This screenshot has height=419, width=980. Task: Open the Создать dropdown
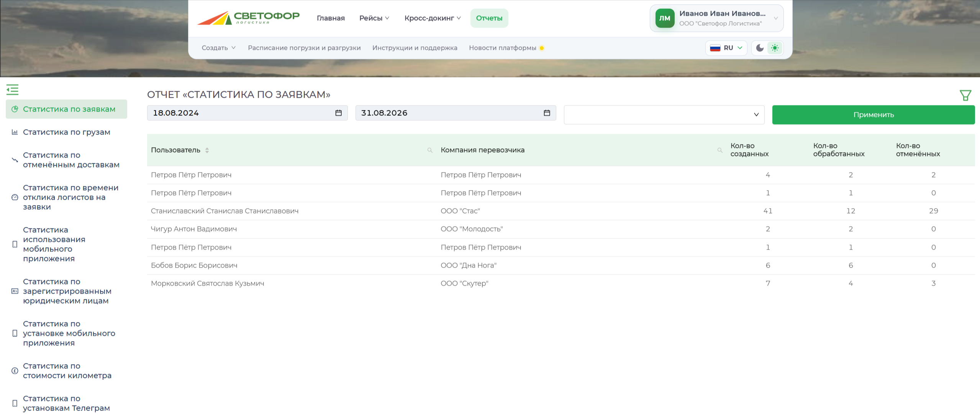pos(218,48)
